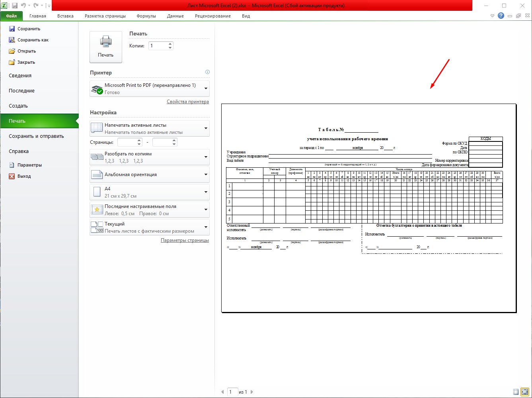Click the print preview page thumbnail
Image resolution: width=532 pixels, height=398 pixels.
click(x=369, y=208)
